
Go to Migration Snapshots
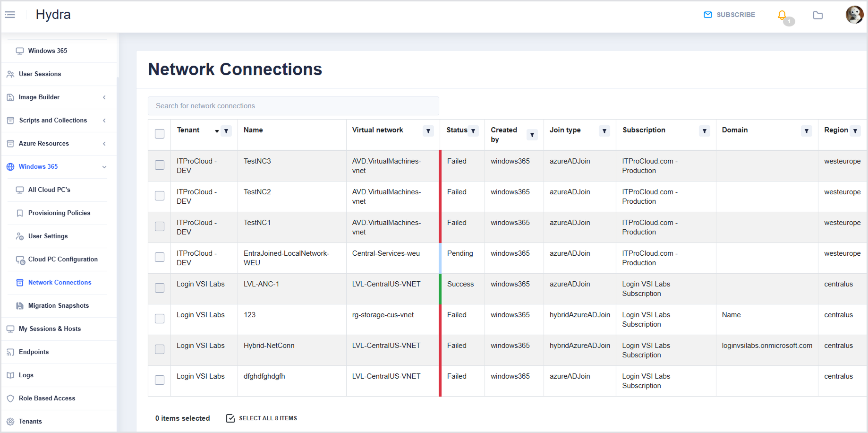click(x=59, y=306)
